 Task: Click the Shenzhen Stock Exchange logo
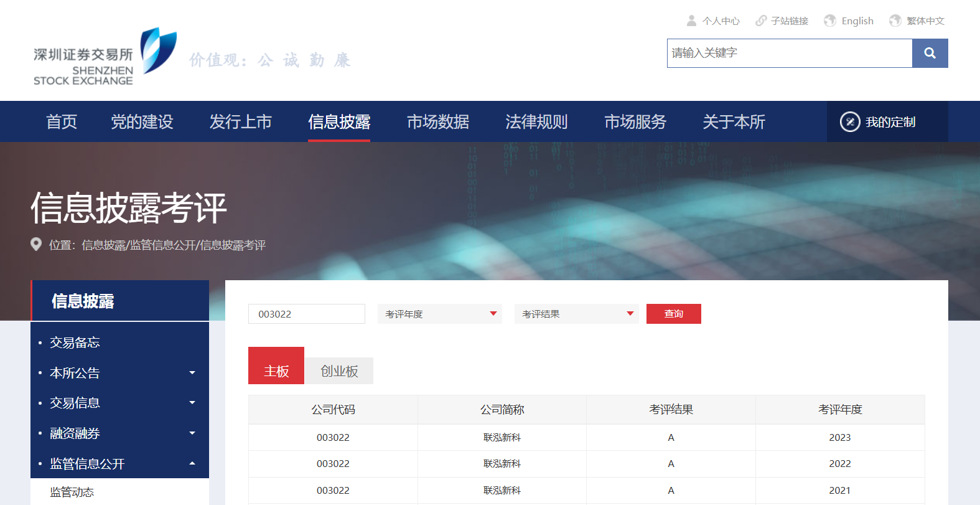coord(105,57)
